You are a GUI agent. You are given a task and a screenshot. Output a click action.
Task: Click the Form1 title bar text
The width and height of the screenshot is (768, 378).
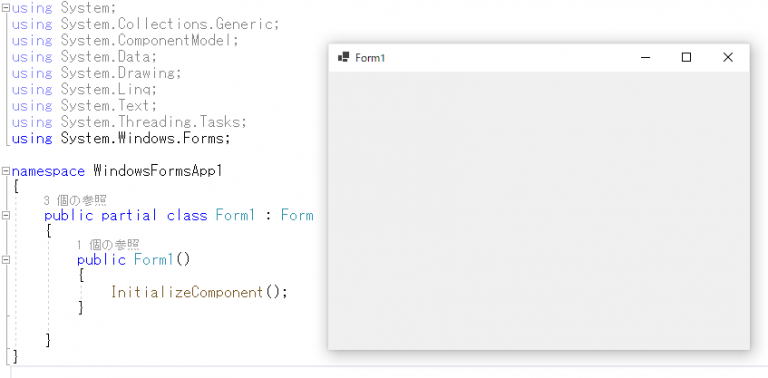click(370, 58)
